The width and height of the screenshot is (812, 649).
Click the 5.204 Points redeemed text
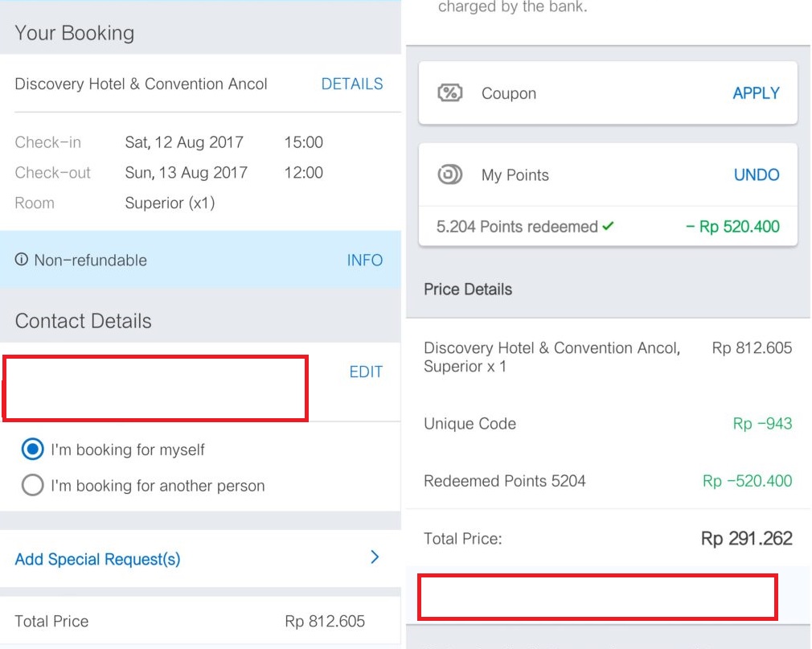click(x=517, y=226)
